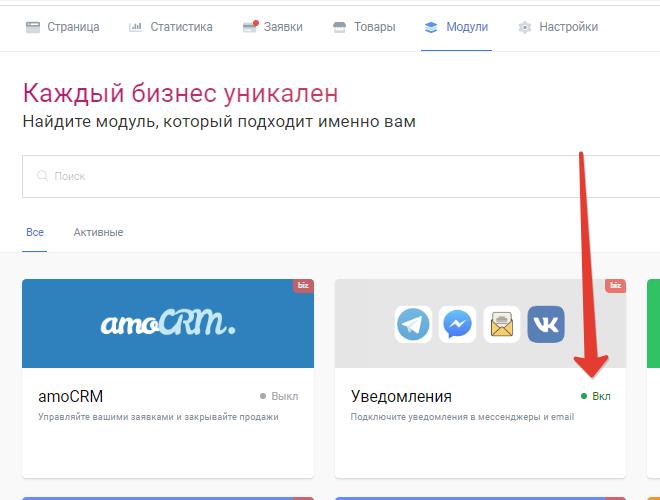Click the email envelope icon in Уведомления card
Image resolution: width=660 pixels, height=500 pixels.
[x=502, y=324]
